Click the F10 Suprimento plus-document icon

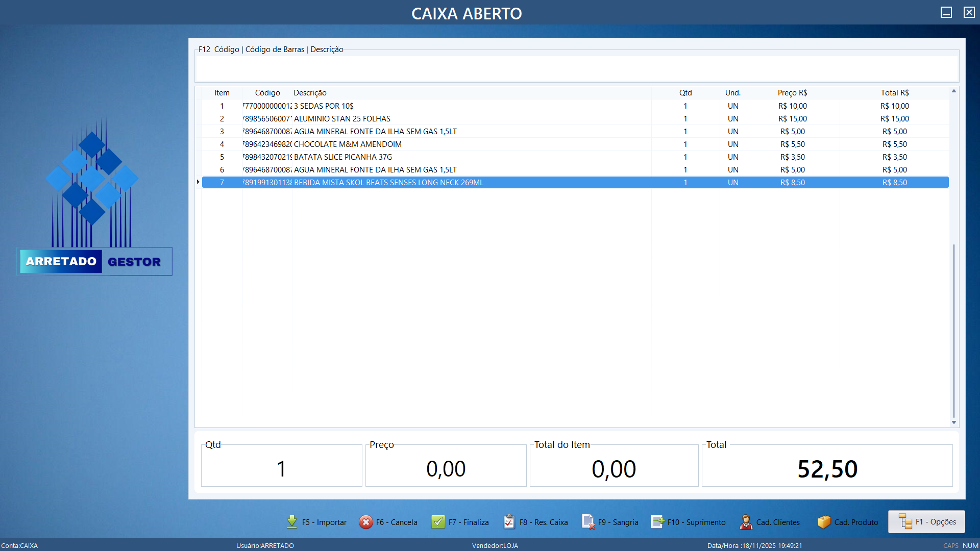click(657, 522)
